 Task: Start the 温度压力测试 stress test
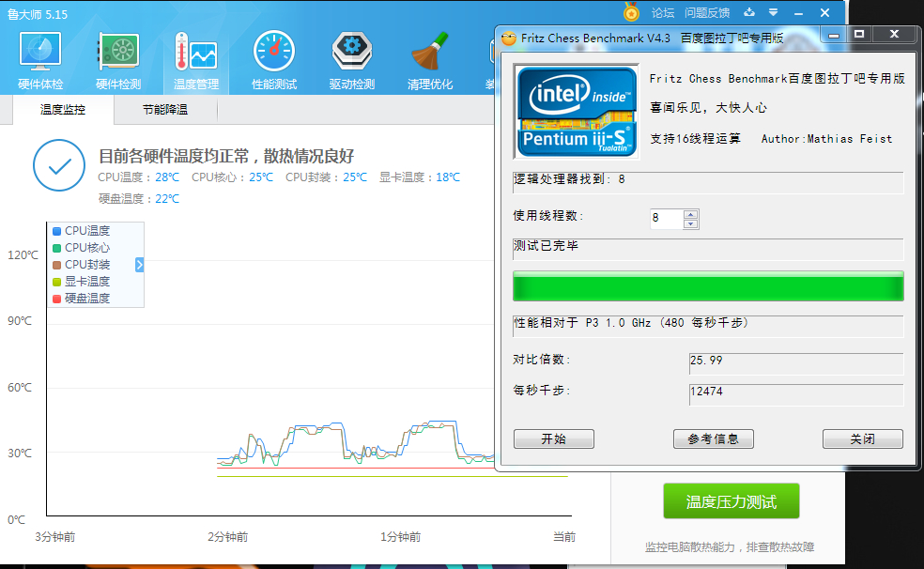pos(731,501)
